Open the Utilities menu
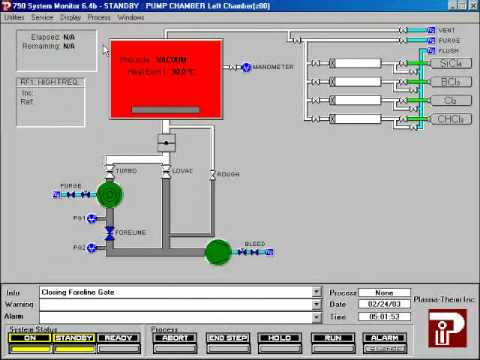 14,17
